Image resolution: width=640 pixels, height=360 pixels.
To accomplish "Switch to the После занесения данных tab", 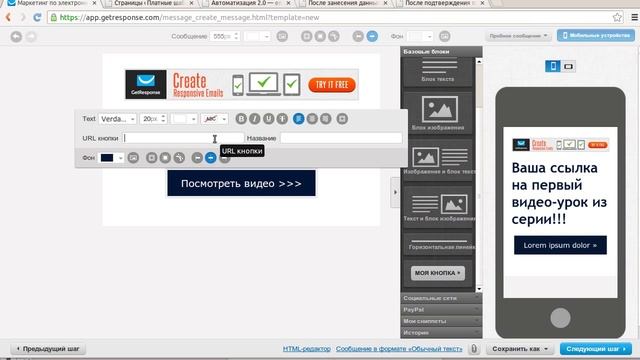I will pos(344,3).
